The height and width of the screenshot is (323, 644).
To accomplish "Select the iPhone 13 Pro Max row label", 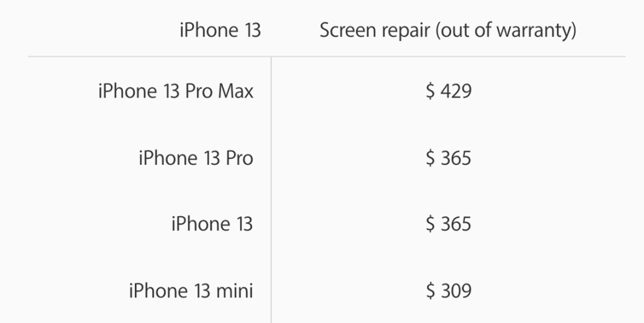I will pos(175,91).
